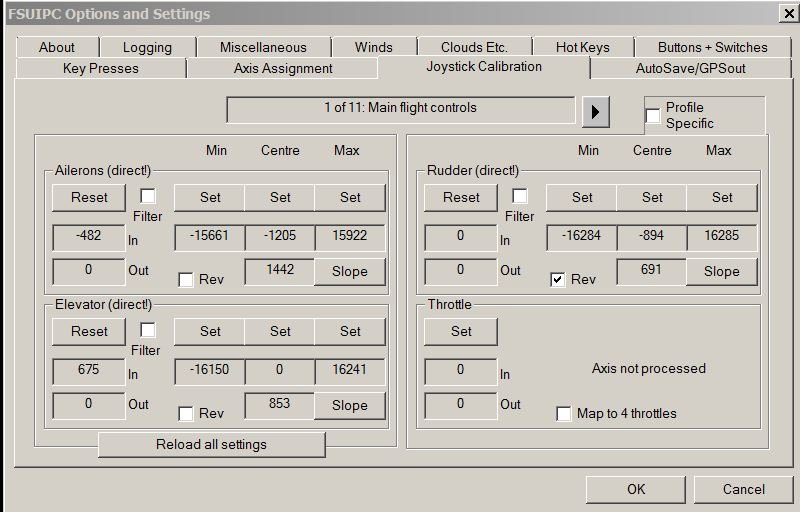Image resolution: width=800 pixels, height=512 pixels.
Task: Set Elevator Centre value
Action: pyautogui.click(x=280, y=331)
